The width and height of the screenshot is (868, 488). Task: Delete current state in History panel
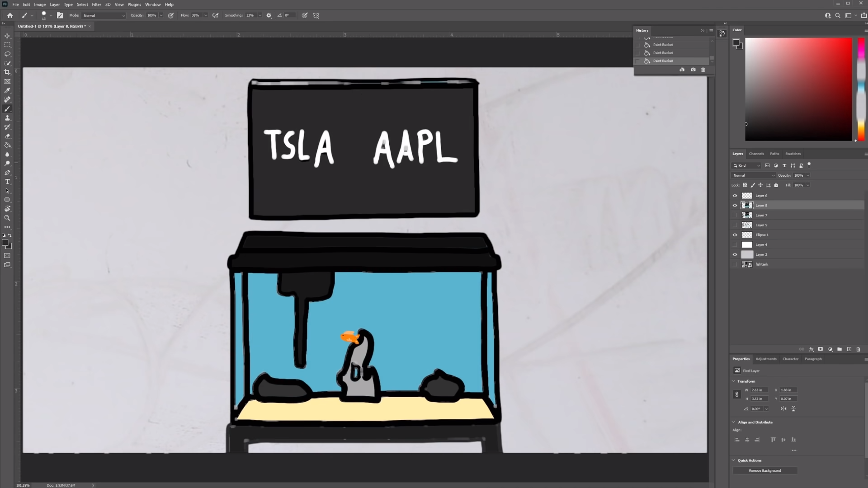tap(703, 70)
